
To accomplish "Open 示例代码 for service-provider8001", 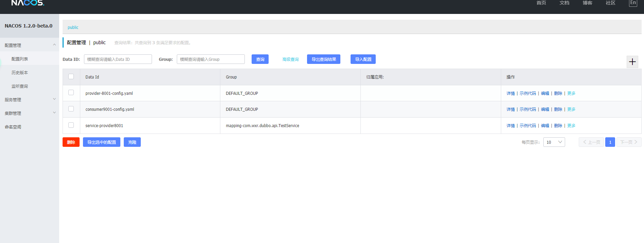I will [528, 125].
